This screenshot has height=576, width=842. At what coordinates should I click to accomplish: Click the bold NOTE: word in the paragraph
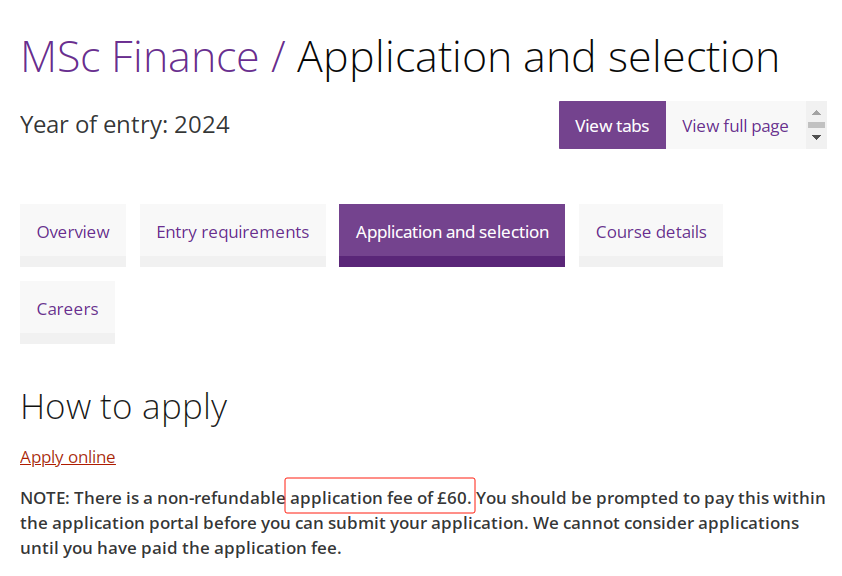pos(45,498)
